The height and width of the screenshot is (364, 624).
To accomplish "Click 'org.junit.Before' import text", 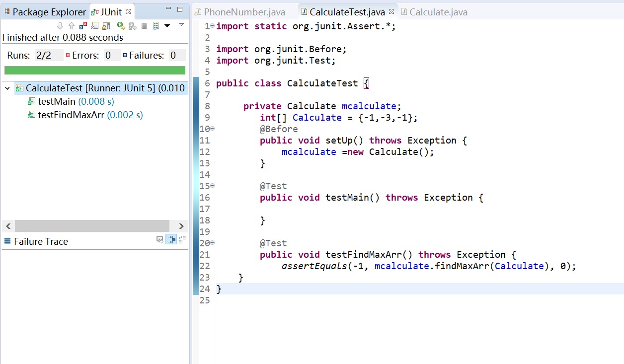I will [x=298, y=49].
